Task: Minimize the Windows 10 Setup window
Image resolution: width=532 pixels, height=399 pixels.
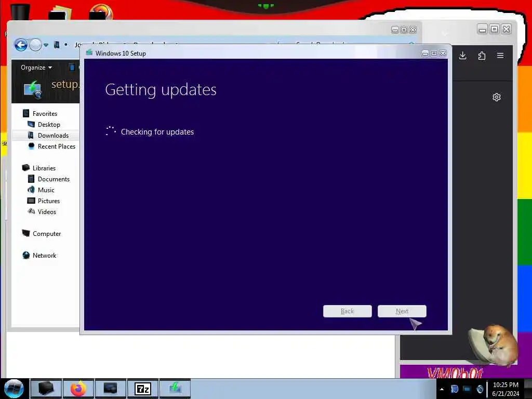Action: point(425,54)
